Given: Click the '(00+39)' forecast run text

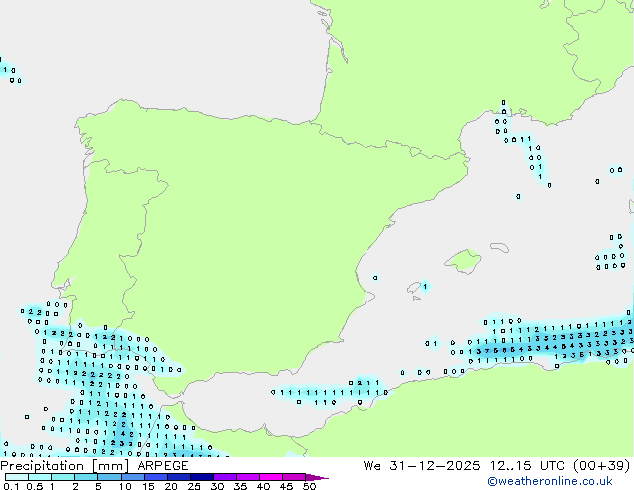Looking at the screenshot, I should pyautogui.click(x=602, y=466).
